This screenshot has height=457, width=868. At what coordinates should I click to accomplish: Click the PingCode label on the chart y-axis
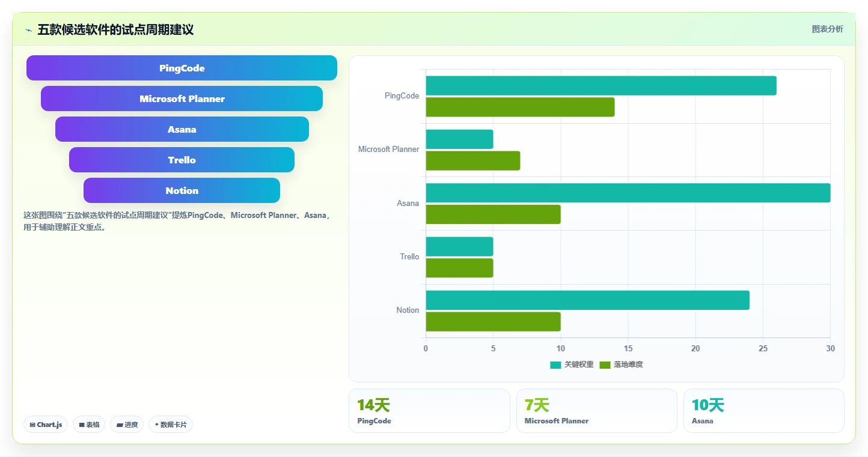402,95
